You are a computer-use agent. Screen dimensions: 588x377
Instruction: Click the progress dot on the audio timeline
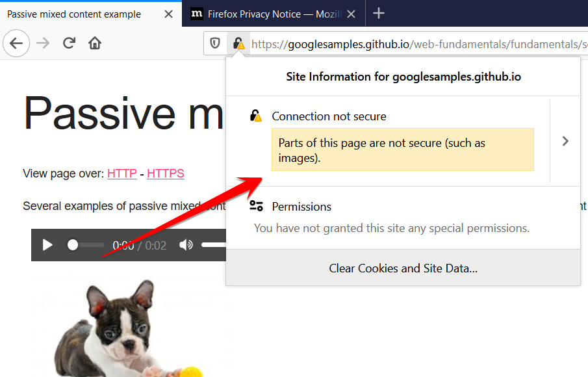coord(73,245)
